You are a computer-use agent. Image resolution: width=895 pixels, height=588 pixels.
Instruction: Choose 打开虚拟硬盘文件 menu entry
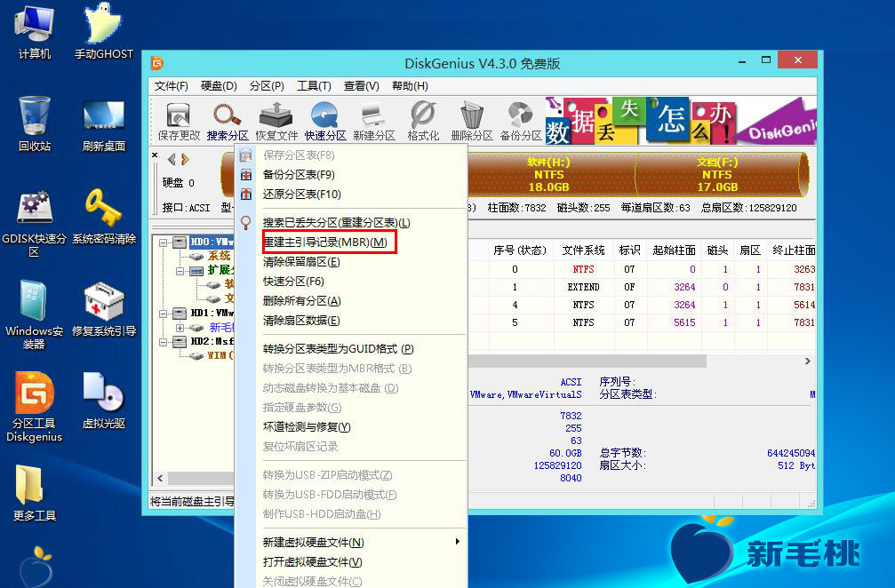[x=352, y=561]
